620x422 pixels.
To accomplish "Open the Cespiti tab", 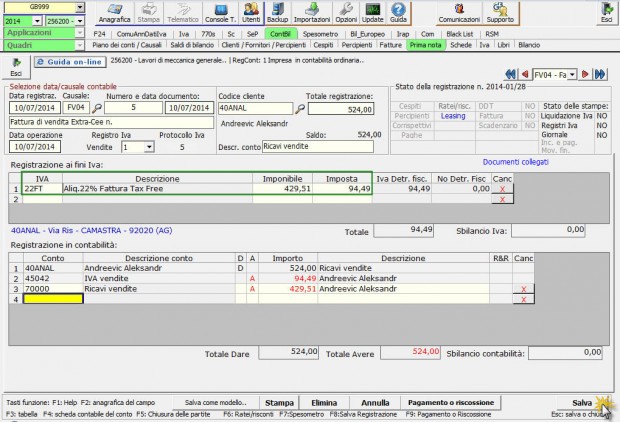I will pos(323,45).
